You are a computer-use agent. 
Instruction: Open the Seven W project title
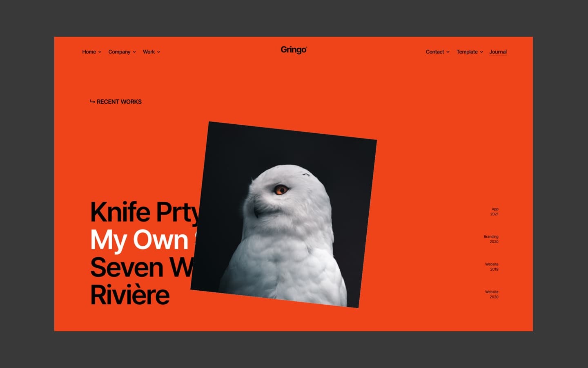tap(139, 267)
